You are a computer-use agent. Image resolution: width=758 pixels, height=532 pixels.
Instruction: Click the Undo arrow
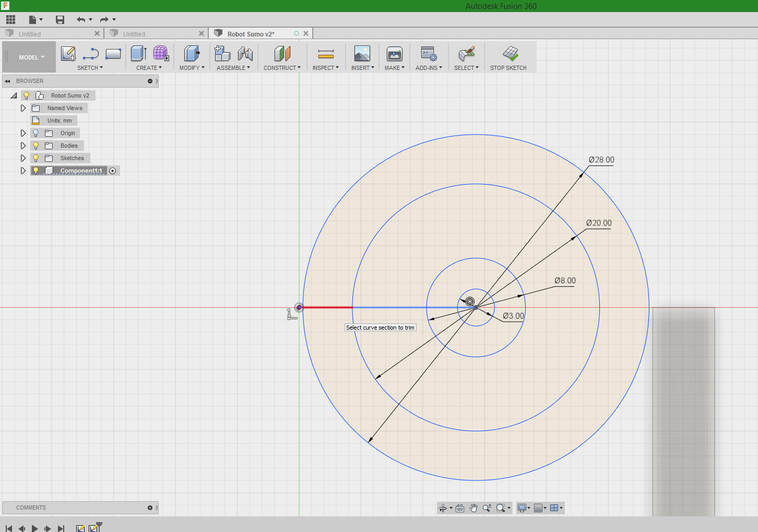click(x=80, y=20)
